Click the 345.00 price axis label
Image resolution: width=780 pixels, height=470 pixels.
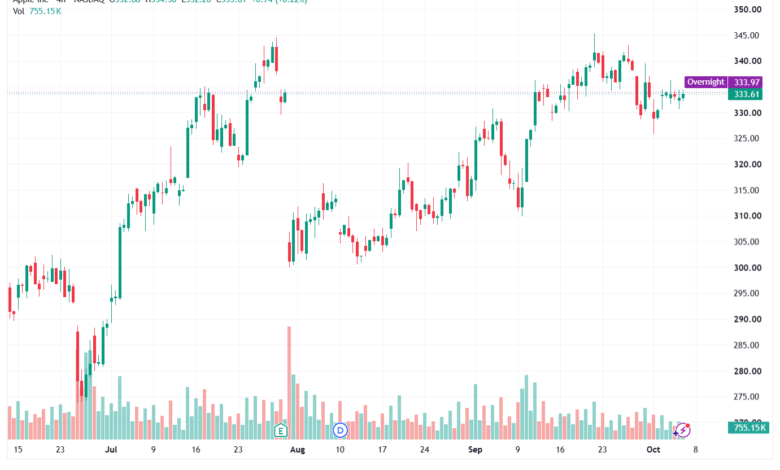tap(747, 35)
